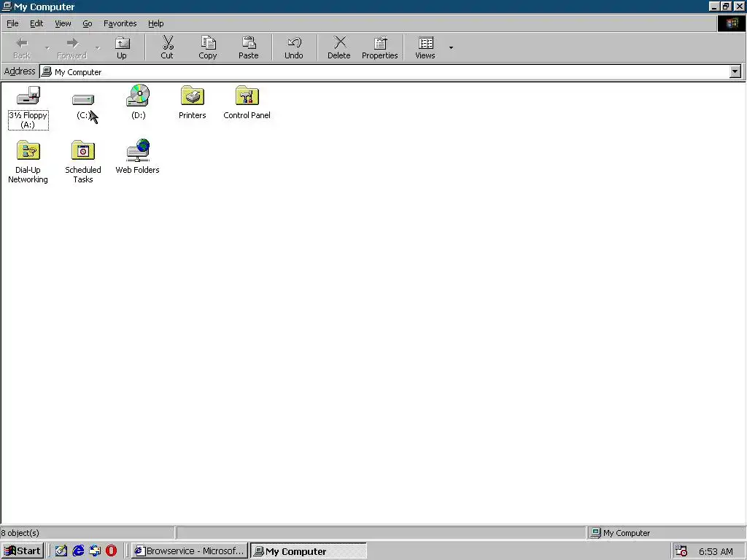Click the Back toolbar button
The image size is (747, 560).
[21, 48]
